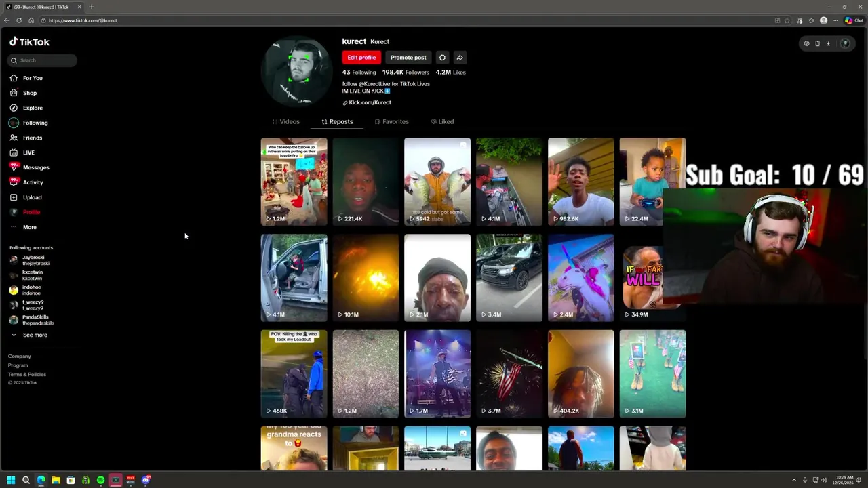Open the Kick.com/Kurect link

[x=367, y=102]
